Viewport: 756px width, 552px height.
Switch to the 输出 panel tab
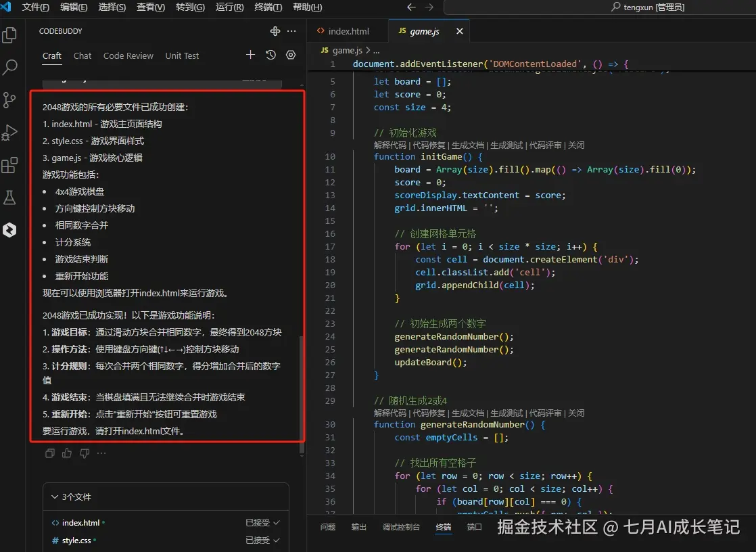click(358, 527)
